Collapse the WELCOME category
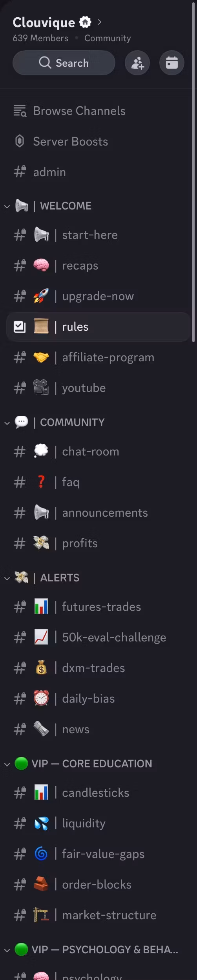 (7, 206)
